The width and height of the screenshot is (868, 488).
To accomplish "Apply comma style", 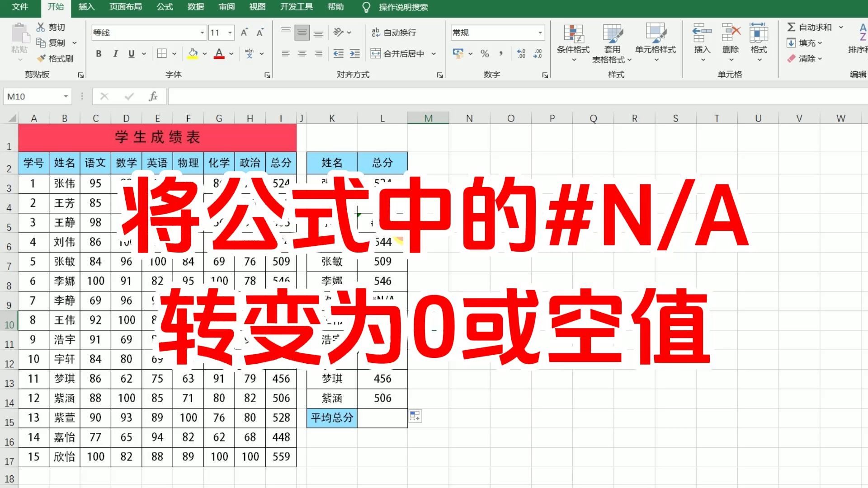I will coord(501,53).
